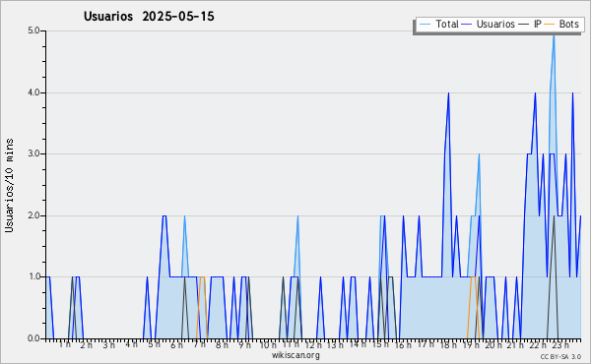Click the '3.0' y-axis value
591x364 pixels.
[x=33, y=153]
